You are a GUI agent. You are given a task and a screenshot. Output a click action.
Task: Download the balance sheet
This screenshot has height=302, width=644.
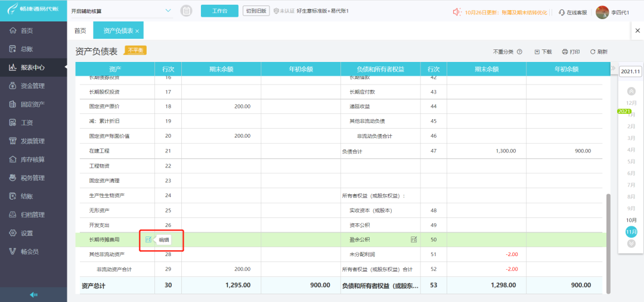click(543, 52)
